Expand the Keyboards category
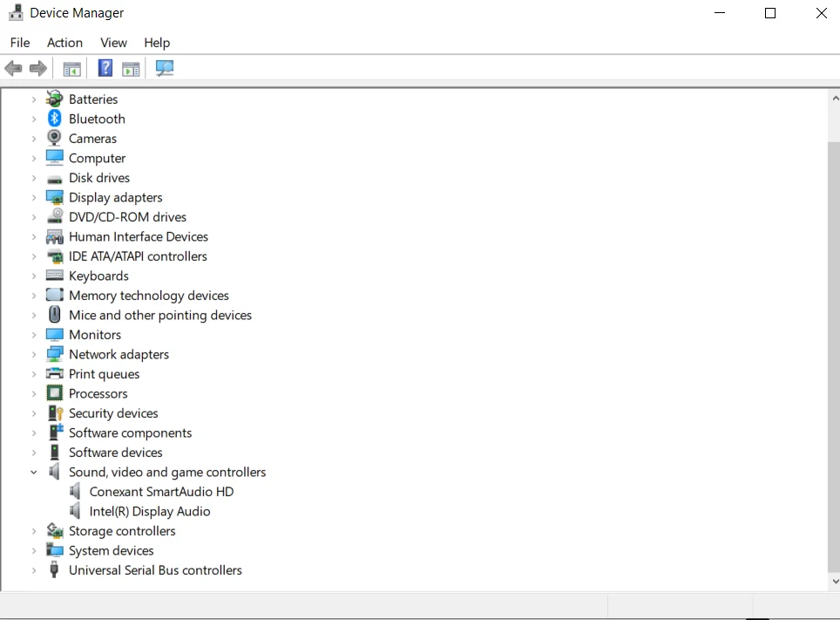The width and height of the screenshot is (840, 620). click(x=34, y=276)
